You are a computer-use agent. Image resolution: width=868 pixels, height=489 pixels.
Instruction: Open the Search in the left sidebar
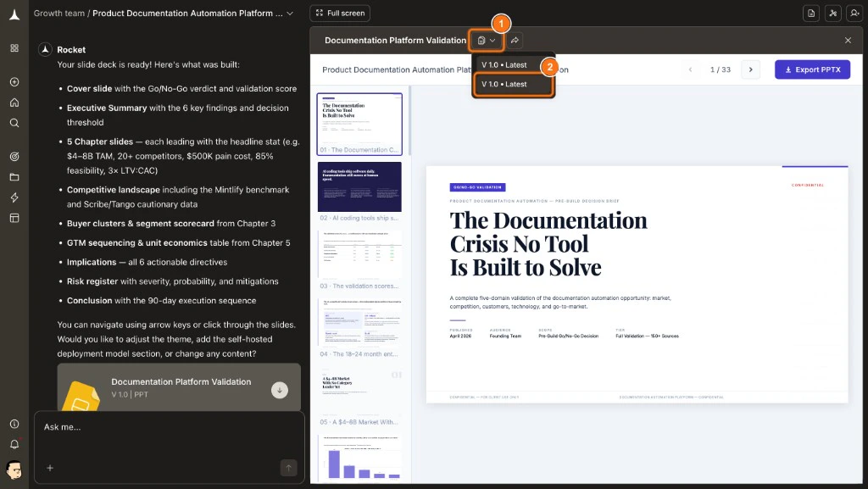[14, 123]
